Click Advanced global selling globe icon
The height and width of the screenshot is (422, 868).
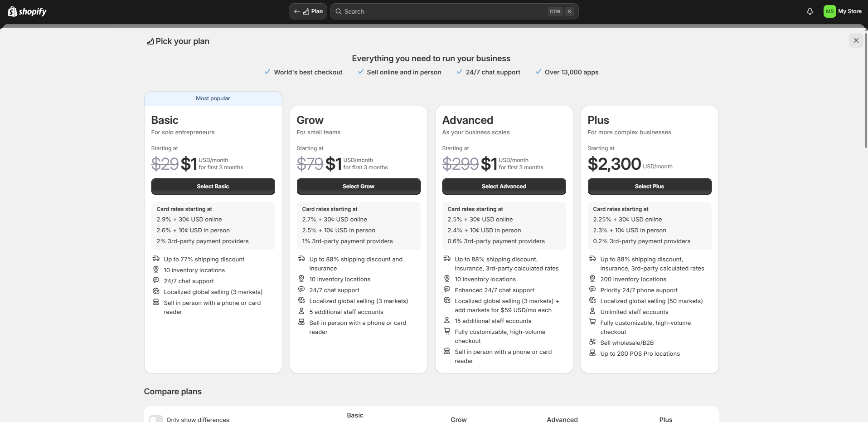click(x=447, y=300)
